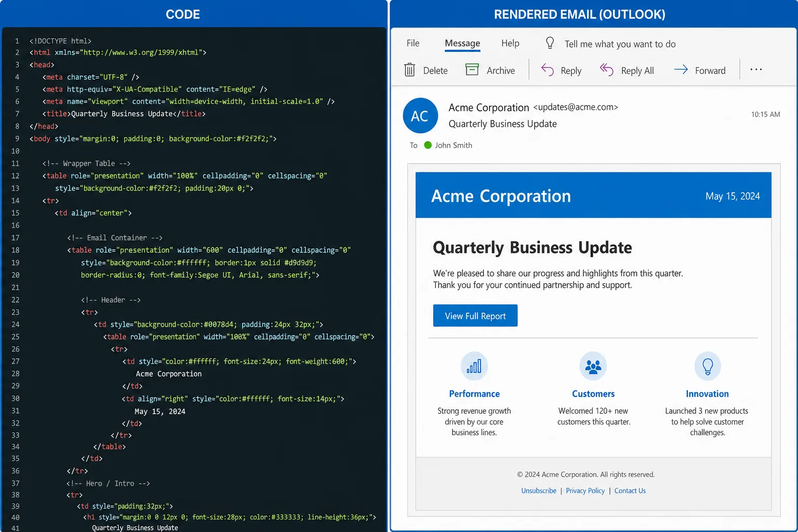Viewport: 798px width, 532px height.
Task: Click the Forward arrow icon
Action: click(x=681, y=70)
